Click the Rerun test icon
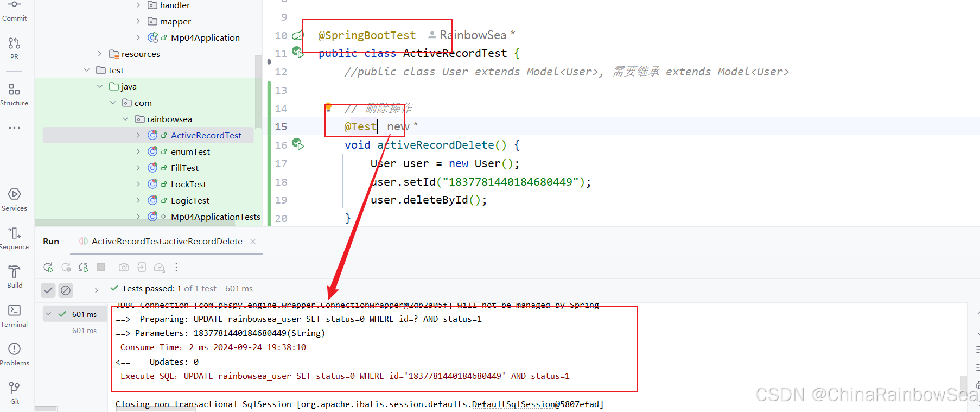 click(x=48, y=267)
